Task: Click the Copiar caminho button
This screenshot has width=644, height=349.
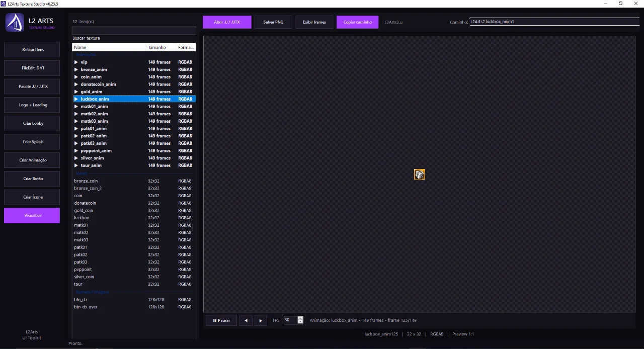Action: tap(357, 22)
